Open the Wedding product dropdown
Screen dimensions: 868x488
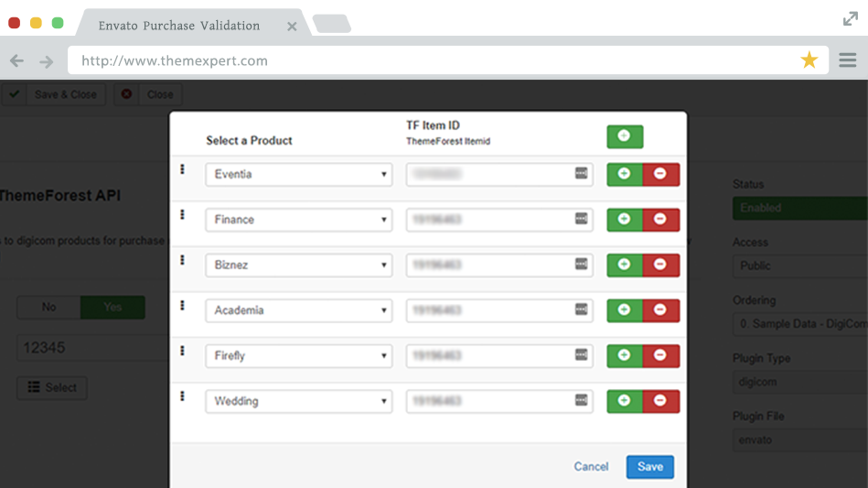pyautogui.click(x=299, y=402)
